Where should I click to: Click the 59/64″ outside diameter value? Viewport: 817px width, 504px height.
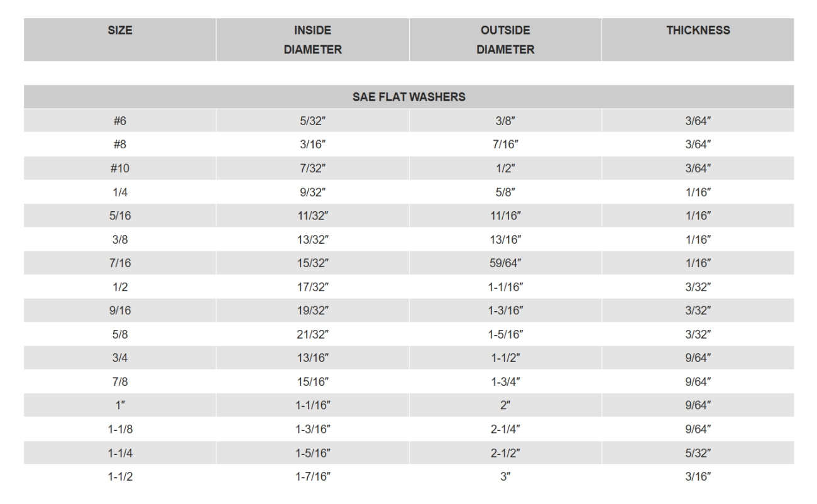pyautogui.click(x=505, y=263)
